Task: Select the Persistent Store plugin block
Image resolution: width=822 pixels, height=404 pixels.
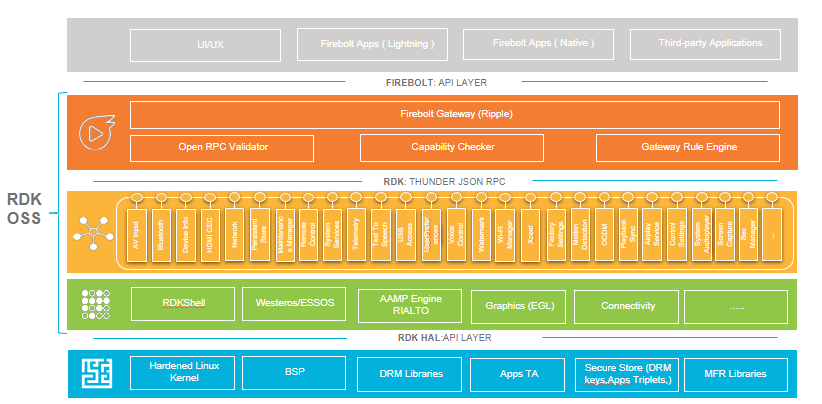Action: pos(259,235)
